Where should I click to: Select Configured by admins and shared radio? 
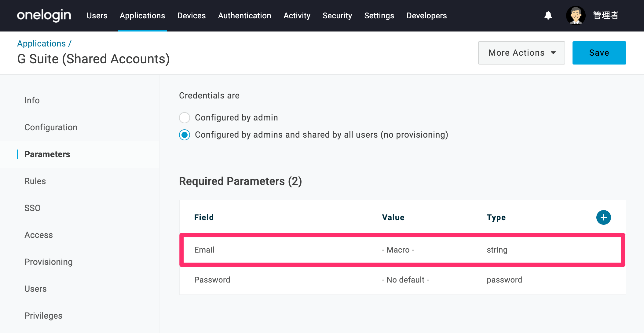pyautogui.click(x=185, y=135)
